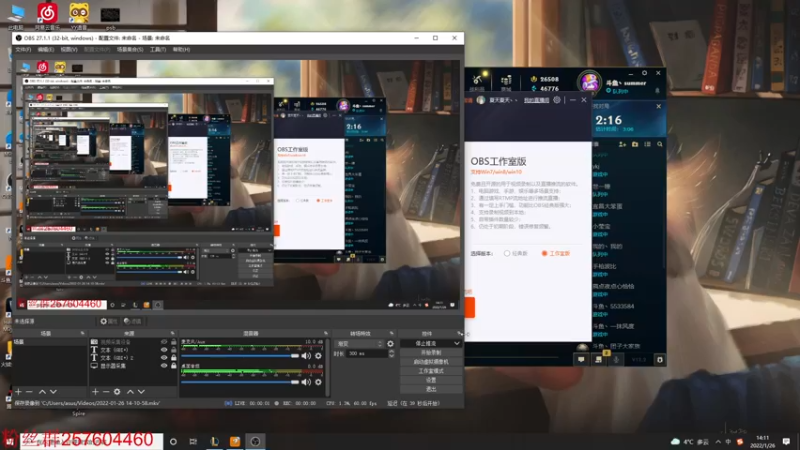Image resolution: width=800 pixels, height=450 pixels.
Task: Open the chat bubble icon at game client bottom bar
Action: tap(581, 360)
